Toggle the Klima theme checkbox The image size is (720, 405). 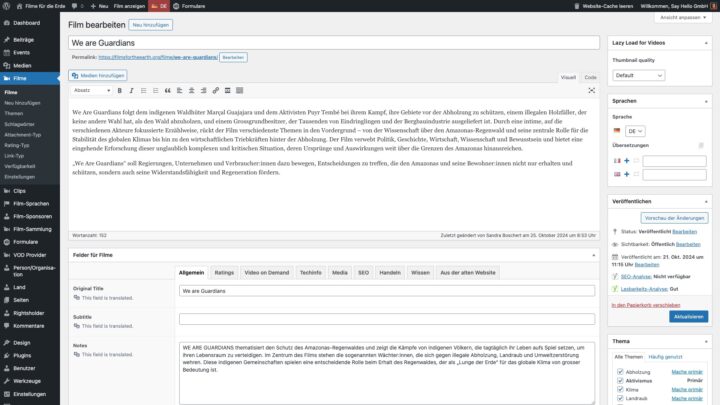click(x=619, y=389)
